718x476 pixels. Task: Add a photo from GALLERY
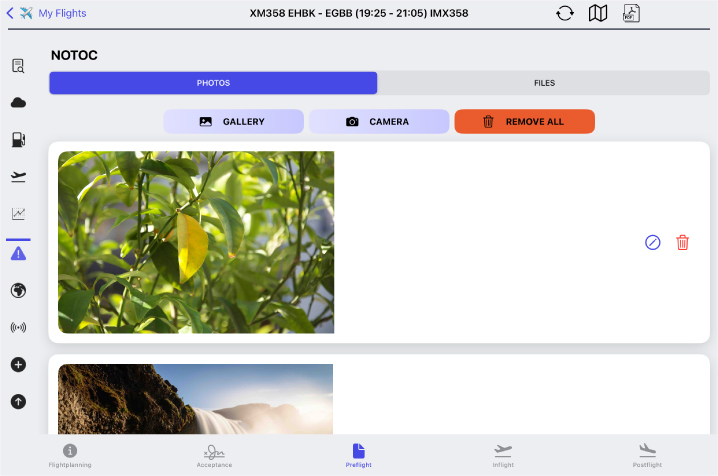point(234,122)
